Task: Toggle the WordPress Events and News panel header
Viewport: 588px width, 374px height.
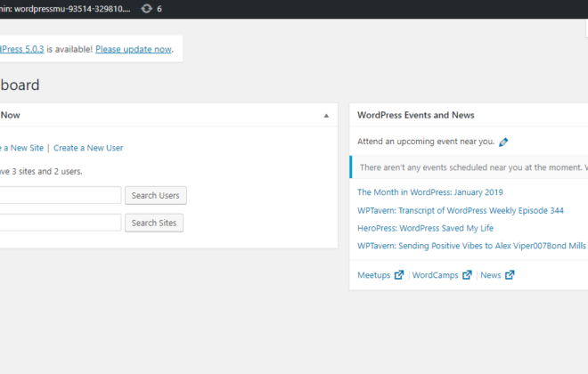Action: click(x=469, y=115)
